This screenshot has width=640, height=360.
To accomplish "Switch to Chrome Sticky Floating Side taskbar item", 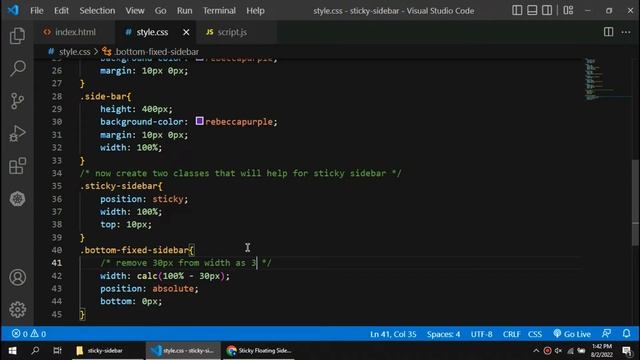I will (260, 351).
